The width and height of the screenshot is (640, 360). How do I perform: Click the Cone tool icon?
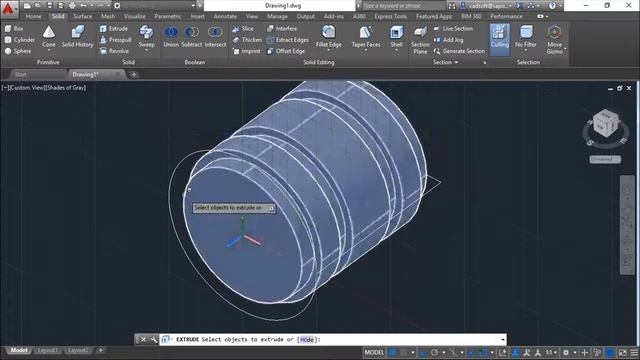(49, 32)
